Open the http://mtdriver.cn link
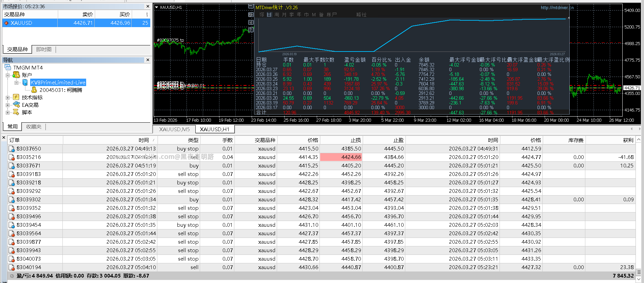The image size is (644, 283). tap(557, 7)
